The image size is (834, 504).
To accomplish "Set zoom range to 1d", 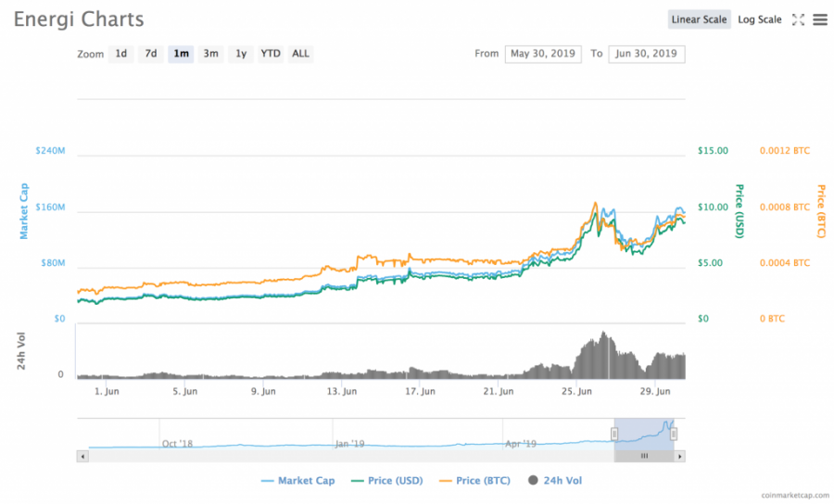I will (121, 54).
